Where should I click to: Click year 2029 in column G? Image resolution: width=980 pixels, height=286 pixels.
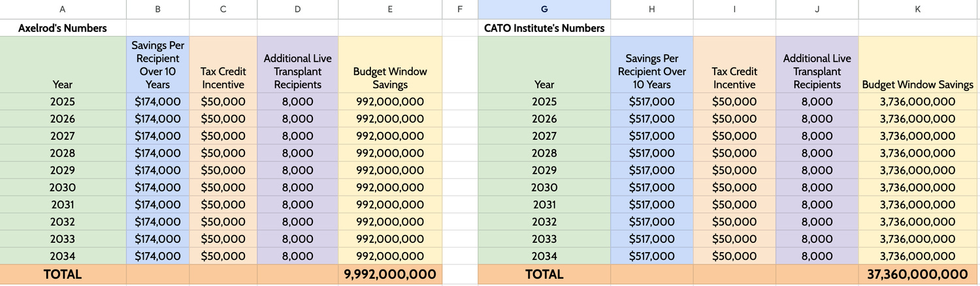pos(544,170)
